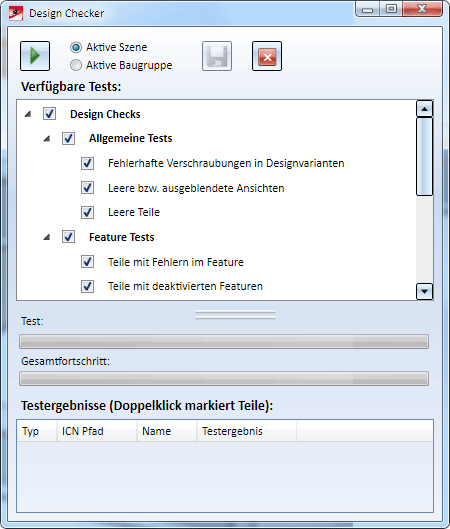450x529 pixels.
Task: Click the ICN Pfad column header
Action: [x=97, y=431]
